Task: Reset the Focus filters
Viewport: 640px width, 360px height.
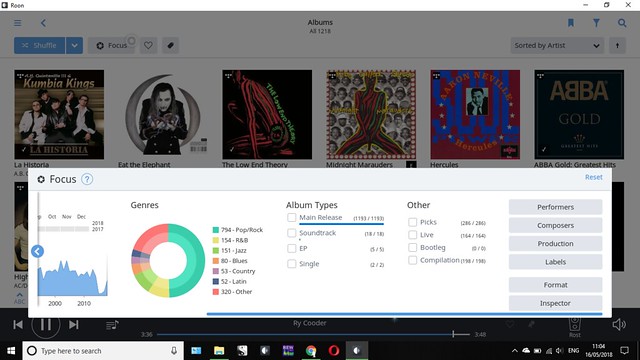Action: coord(593,177)
